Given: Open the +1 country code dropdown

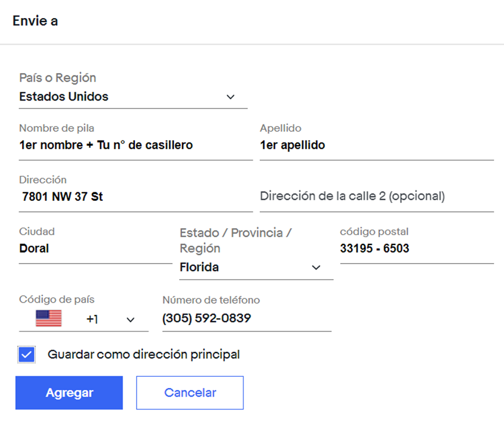Looking at the screenshot, I should tap(84, 319).
